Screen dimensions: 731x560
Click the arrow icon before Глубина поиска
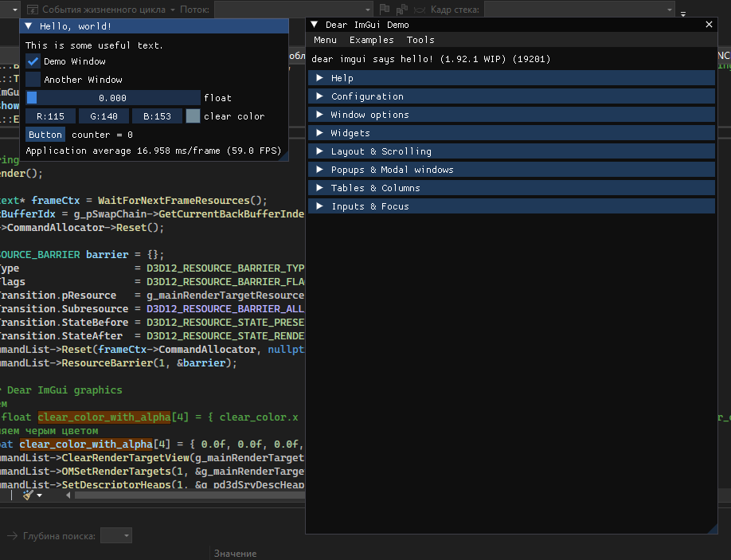13,536
